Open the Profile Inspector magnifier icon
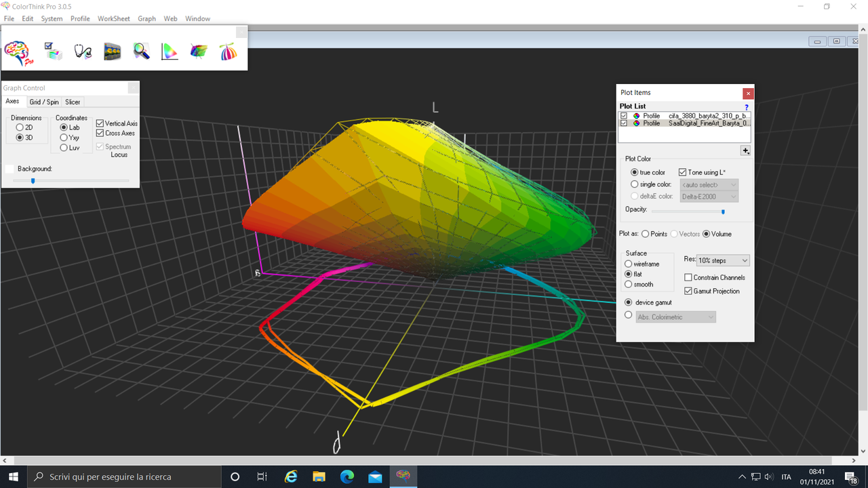The width and height of the screenshot is (868, 488). coord(141,51)
